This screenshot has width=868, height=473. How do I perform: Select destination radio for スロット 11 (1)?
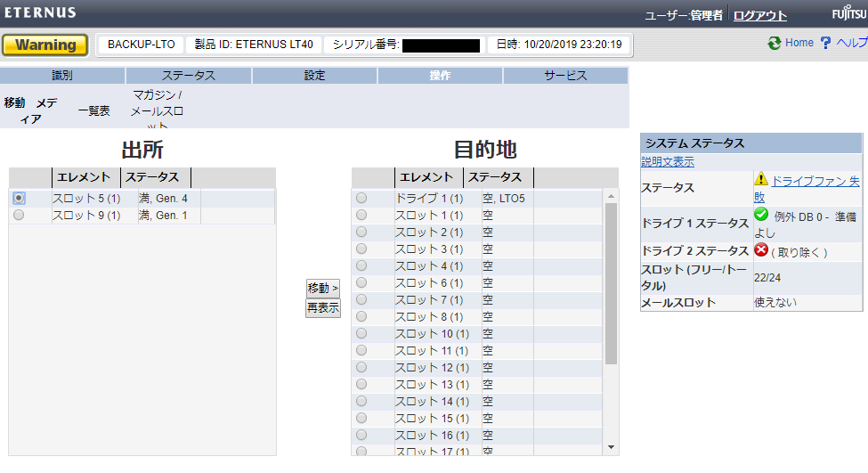[361, 350]
